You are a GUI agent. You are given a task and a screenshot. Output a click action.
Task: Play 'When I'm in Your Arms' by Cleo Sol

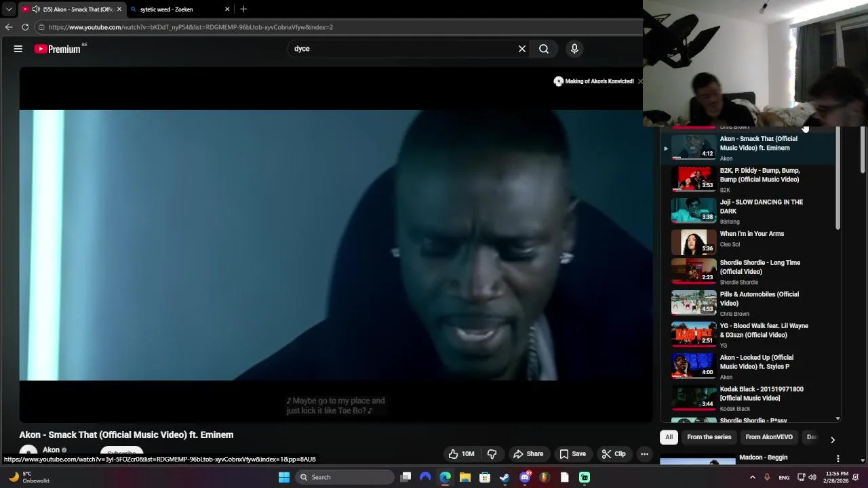tap(749, 241)
